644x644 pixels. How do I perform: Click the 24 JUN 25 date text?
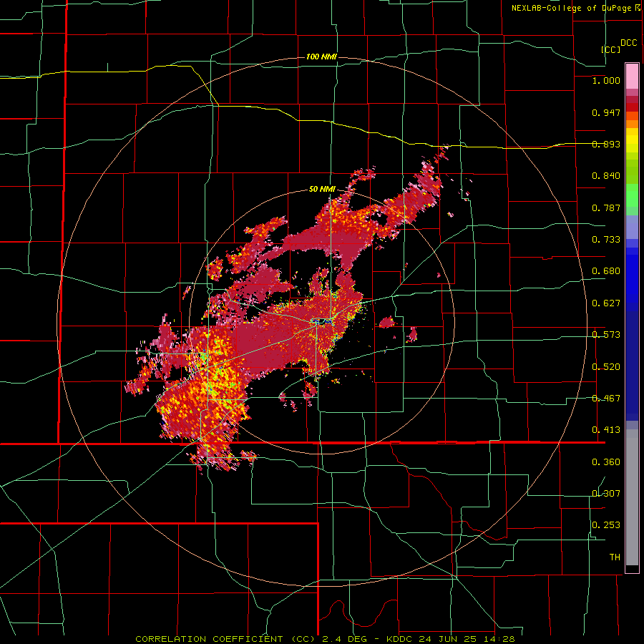[447, 639]
